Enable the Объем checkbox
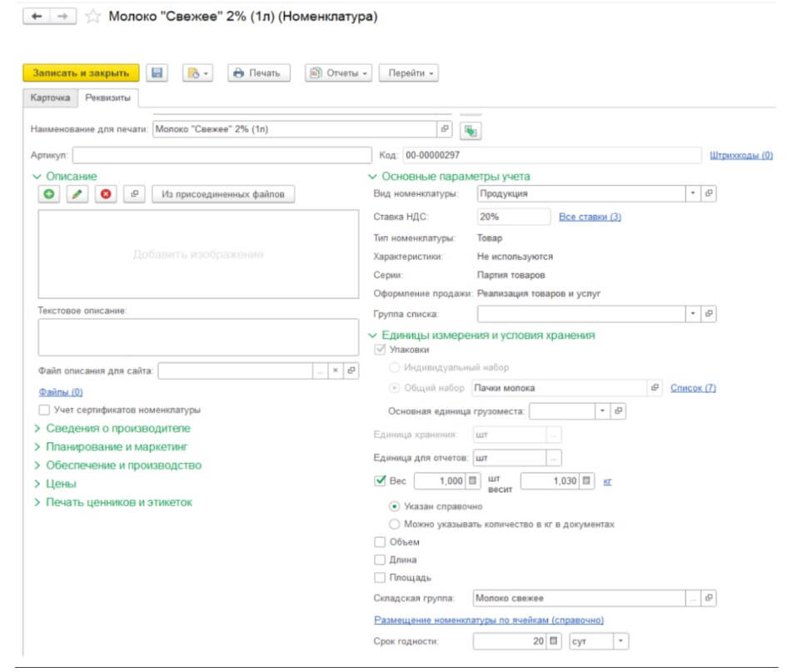Screen dimensions: 792x672 (x=381, y=542)
